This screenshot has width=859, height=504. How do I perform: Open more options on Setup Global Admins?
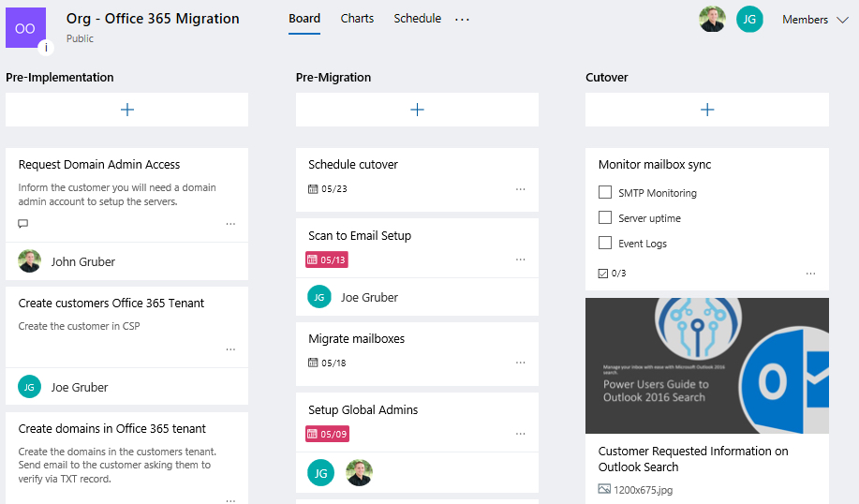point(521,434)
